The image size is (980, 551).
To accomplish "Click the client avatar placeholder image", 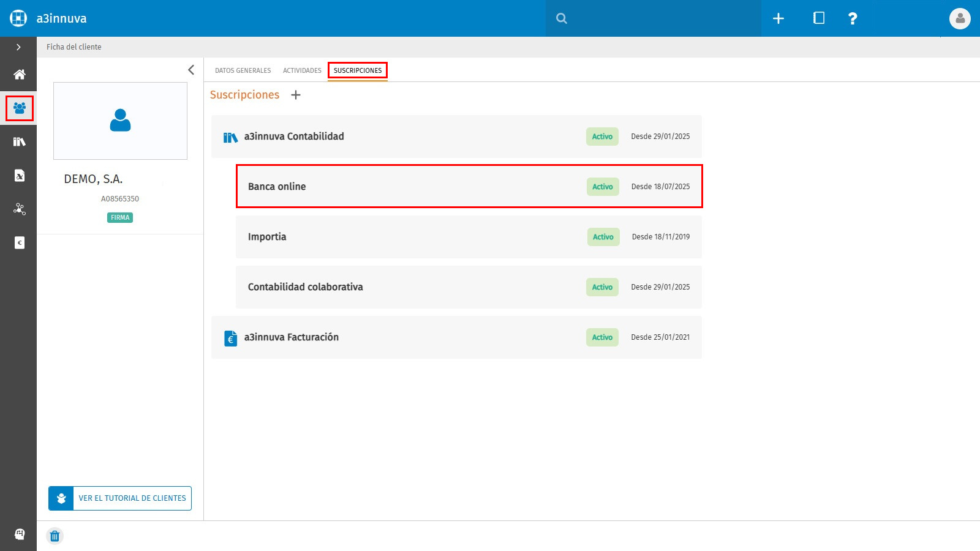I will pyautogui.click(x=120, y=121).
